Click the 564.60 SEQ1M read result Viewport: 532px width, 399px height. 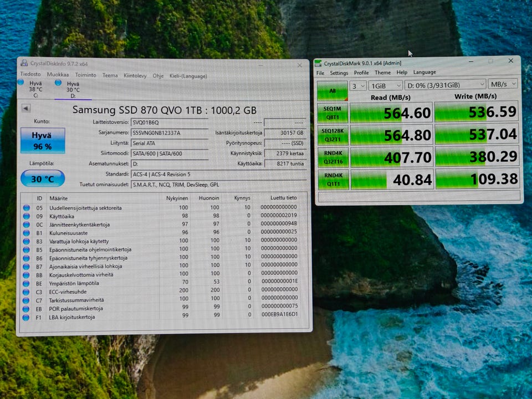coord(391,113)
